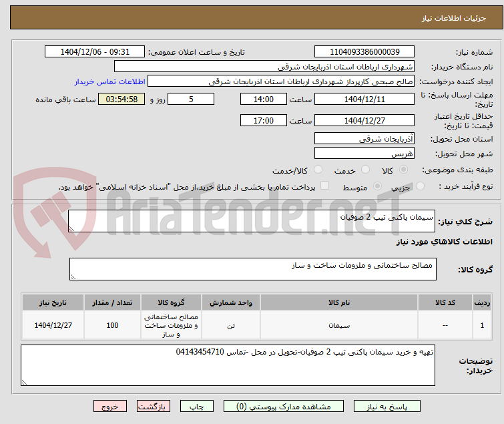Select the کالا/خدمت radio button
The height and width of the screenshot is (424, 504).
click(x=318, y=170)
